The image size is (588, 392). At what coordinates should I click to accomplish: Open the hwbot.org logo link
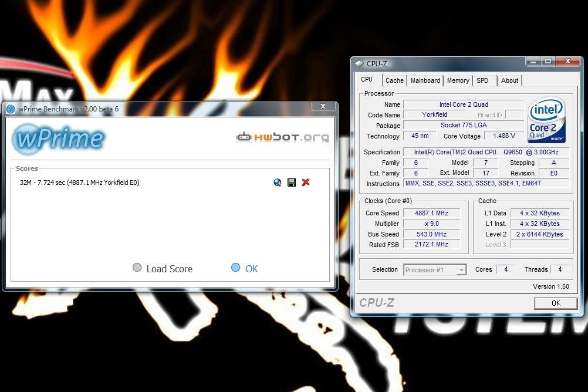pyautogui.click(x=283, y=137)
